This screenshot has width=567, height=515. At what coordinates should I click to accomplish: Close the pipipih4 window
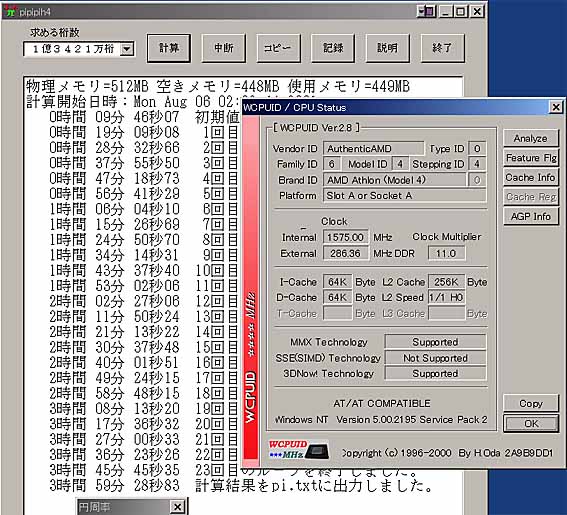[x=477, y=12]
